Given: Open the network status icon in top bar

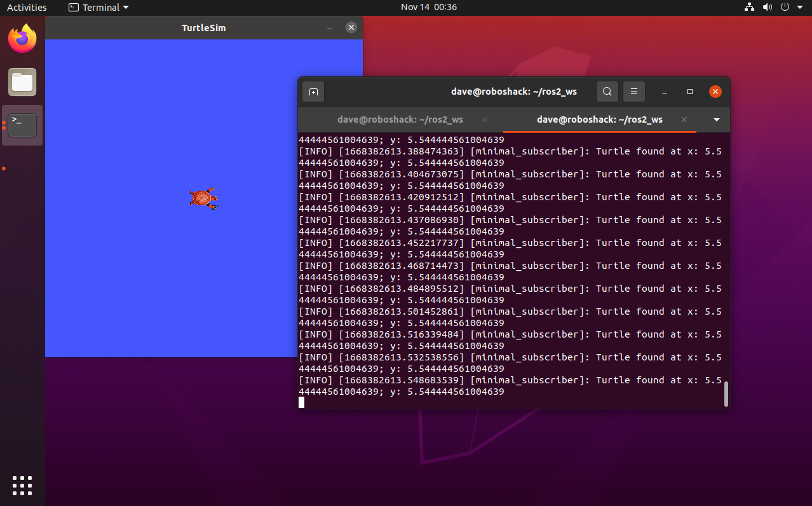Looking at the screenshot, I should pyautogui.click(x=749, y=8).
